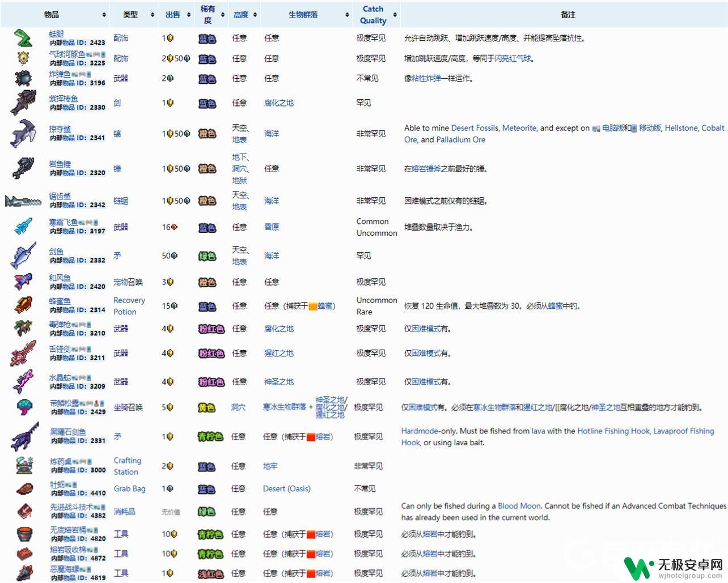Click the 和风鱼 zephyr fish icon

click(23, 282)
